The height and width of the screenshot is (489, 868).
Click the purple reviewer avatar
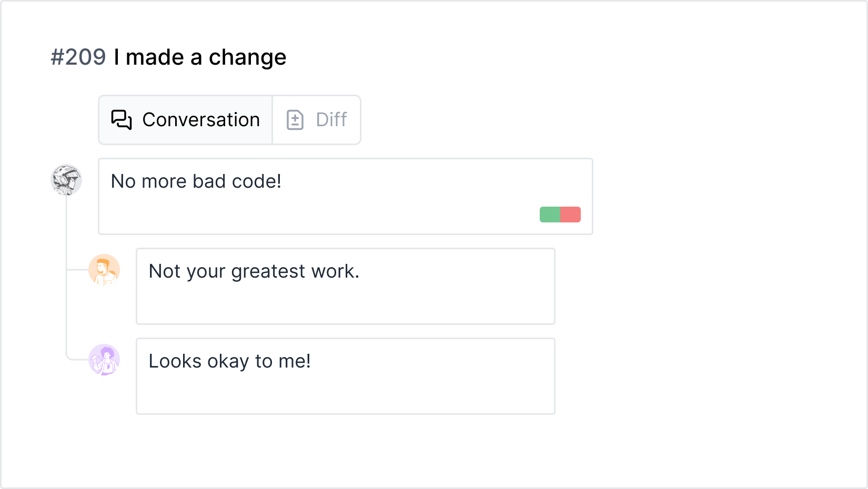(104, 360)
